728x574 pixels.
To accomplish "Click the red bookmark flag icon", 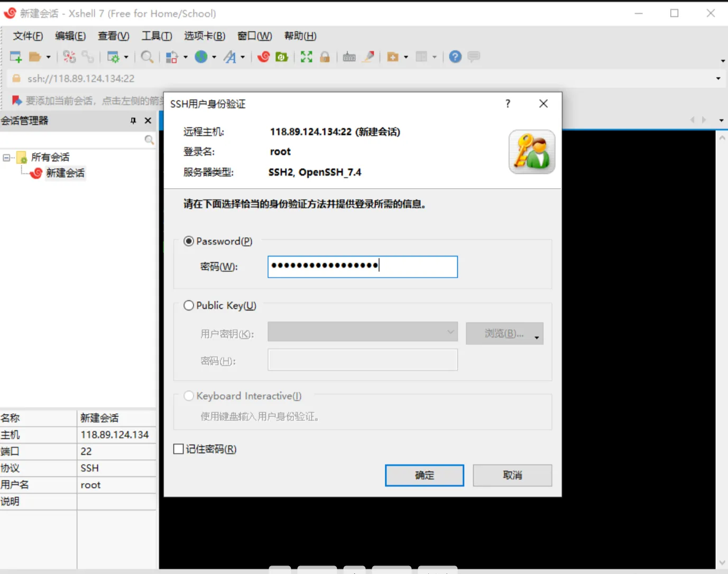I will point(16,100).
